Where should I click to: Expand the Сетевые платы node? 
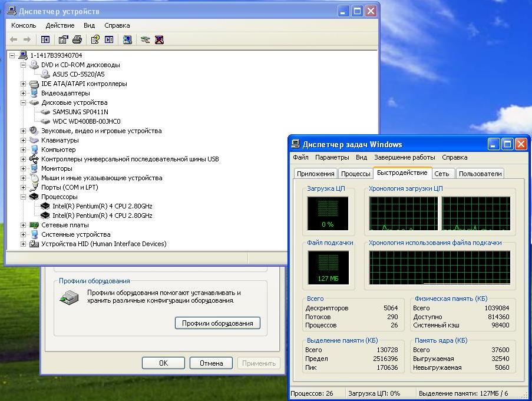pos(23,225)
